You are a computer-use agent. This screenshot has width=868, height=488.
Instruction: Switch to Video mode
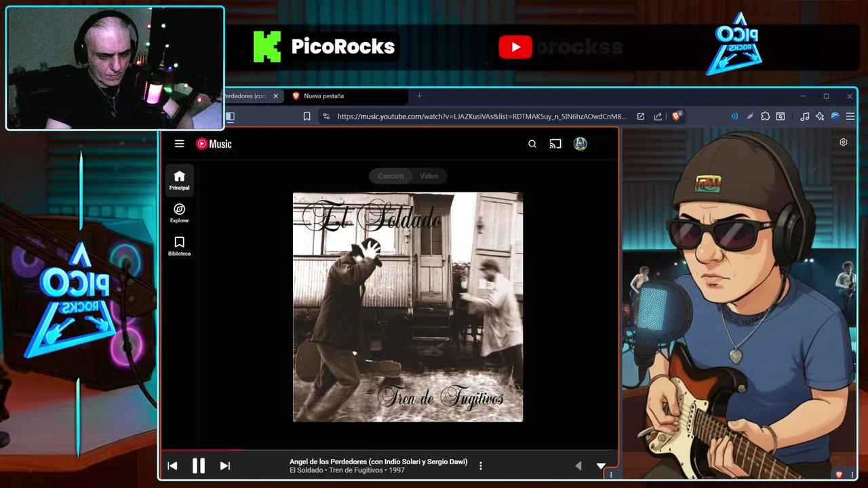pos(429,176)
